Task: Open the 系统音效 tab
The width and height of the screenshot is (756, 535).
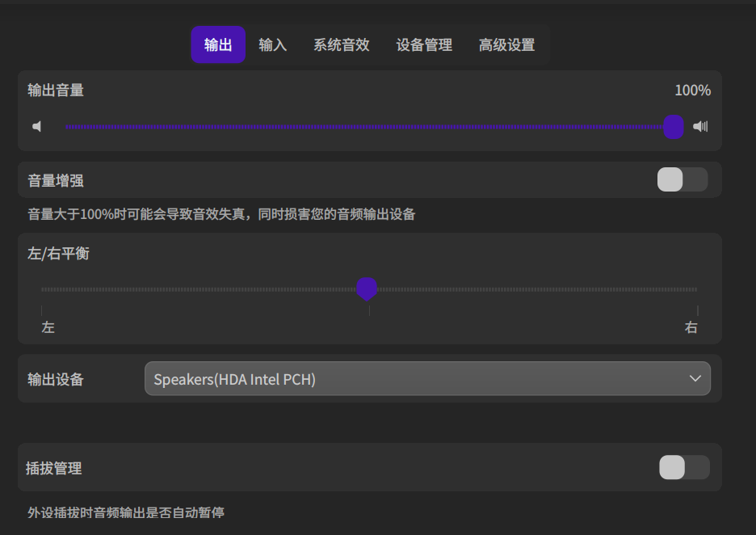Action: [x=342, y=44]
